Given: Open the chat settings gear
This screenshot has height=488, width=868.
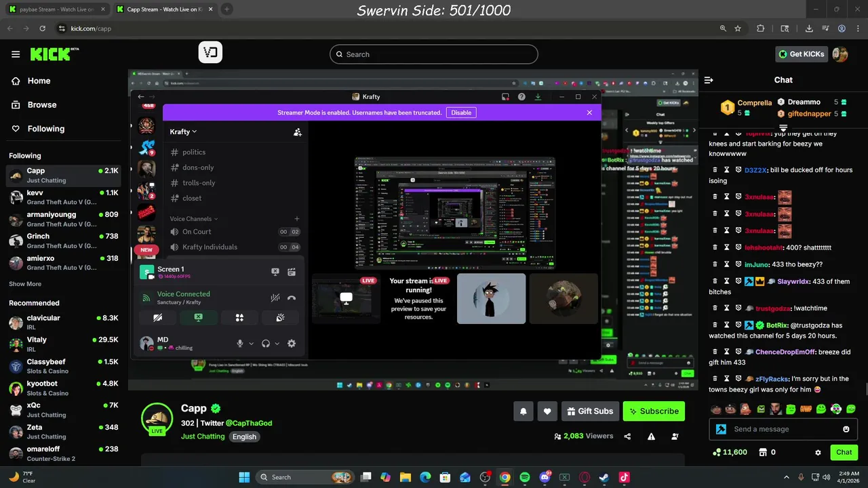Looking at the screenshot, I should (x=818, y=452).
